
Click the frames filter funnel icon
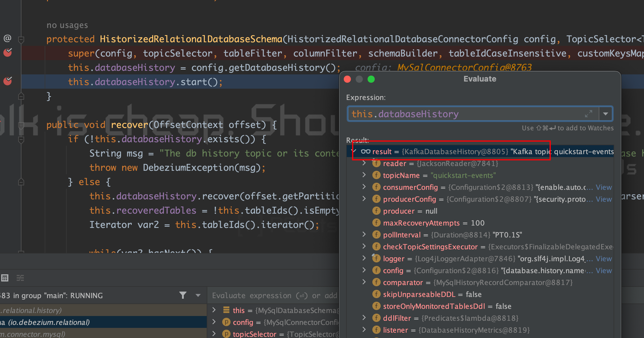coord(183,295)
